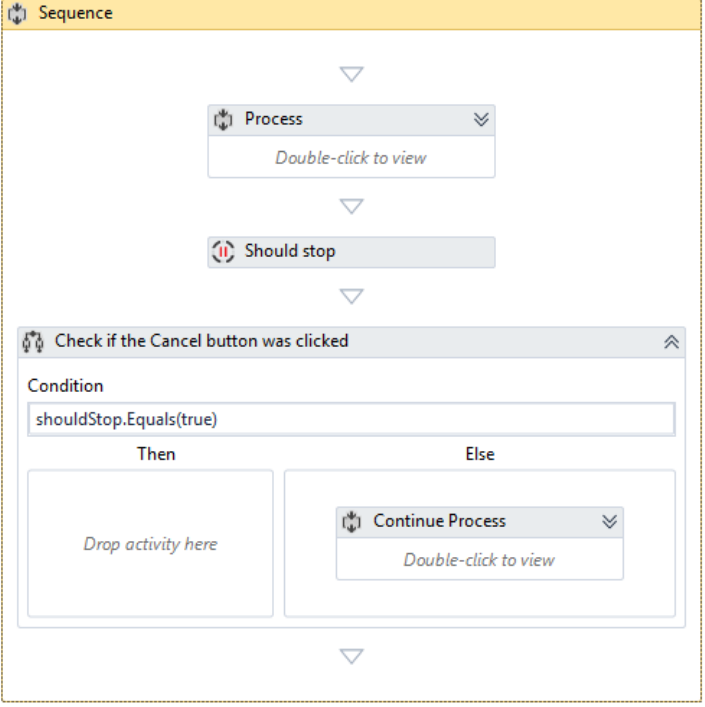Click the Continue Process activity icon
This screenshot has width=705, height=707.
tap(352, 522)
